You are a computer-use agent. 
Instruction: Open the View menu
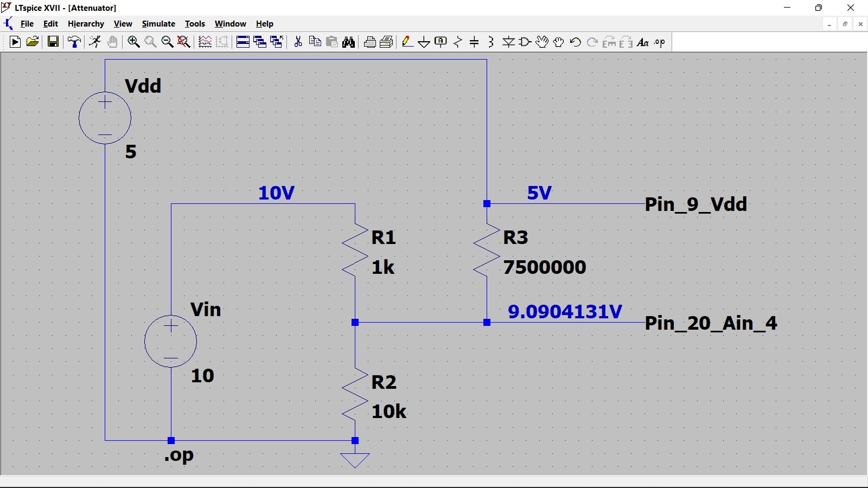[x=123, y=24]
